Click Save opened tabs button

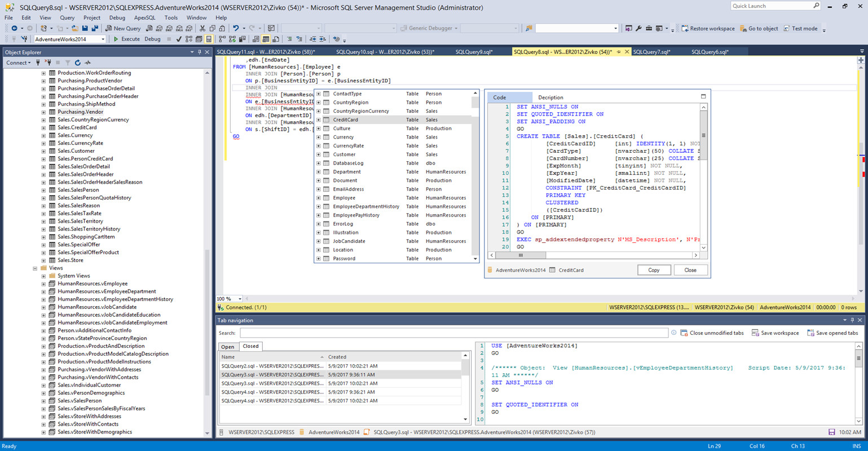(x=832, y=333)
